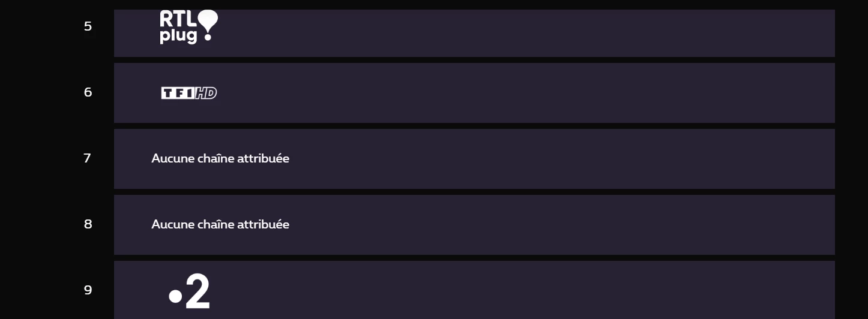Click the white dot in France 2 logo
Screen dimensions: 868x319
[175, 296]
